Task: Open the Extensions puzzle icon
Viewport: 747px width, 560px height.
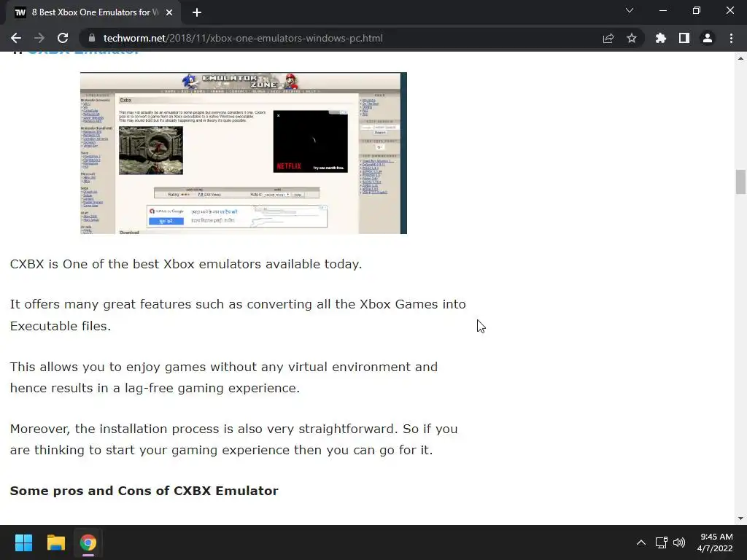Action: click(661, 38)
